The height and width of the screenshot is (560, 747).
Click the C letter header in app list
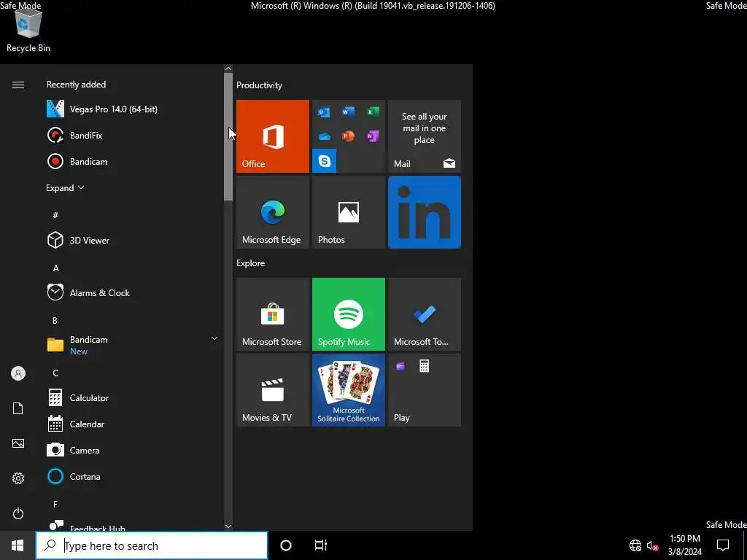tap(55, 373)
